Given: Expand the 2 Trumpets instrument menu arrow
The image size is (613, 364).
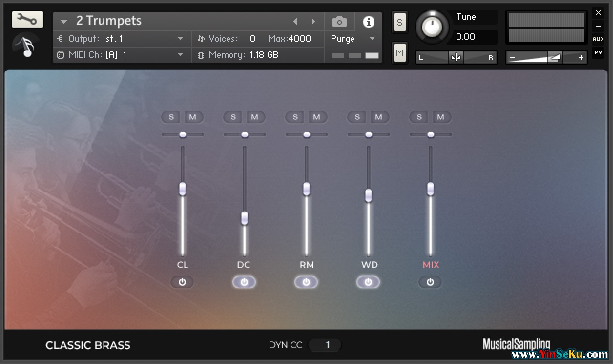Looking at the screenshot, I should (64, 21).
